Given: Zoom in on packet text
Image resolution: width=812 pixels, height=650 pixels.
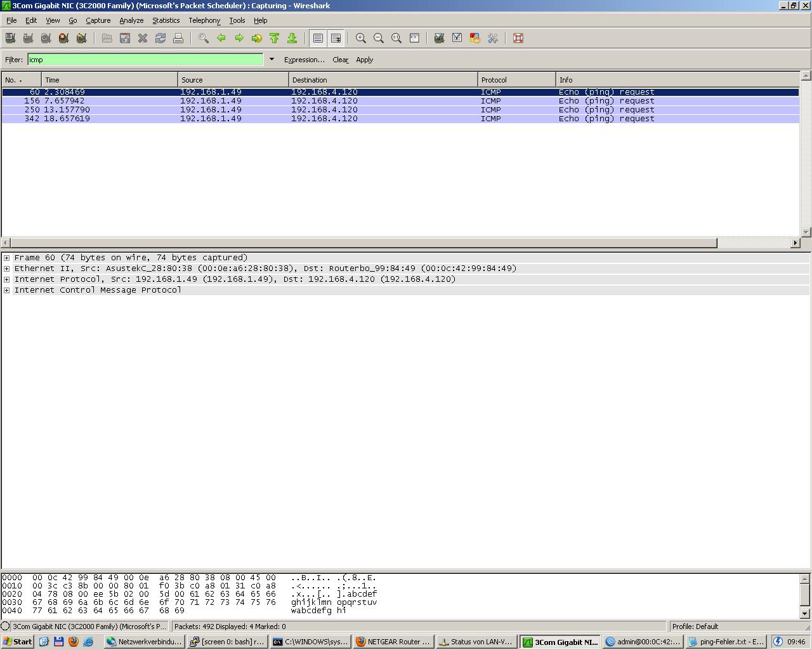Looking at the screenshot, I should tap(361, 38).
